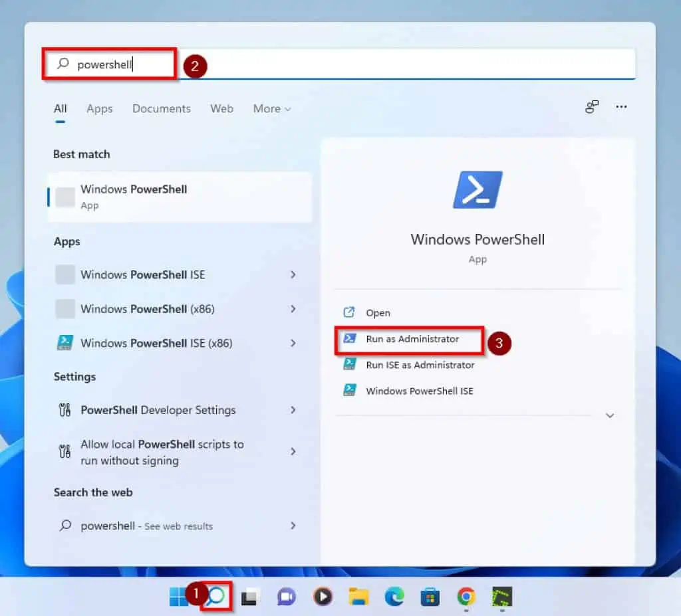
Task: Open the taskbar Search magnifier icon
Action: click(215, 597)
